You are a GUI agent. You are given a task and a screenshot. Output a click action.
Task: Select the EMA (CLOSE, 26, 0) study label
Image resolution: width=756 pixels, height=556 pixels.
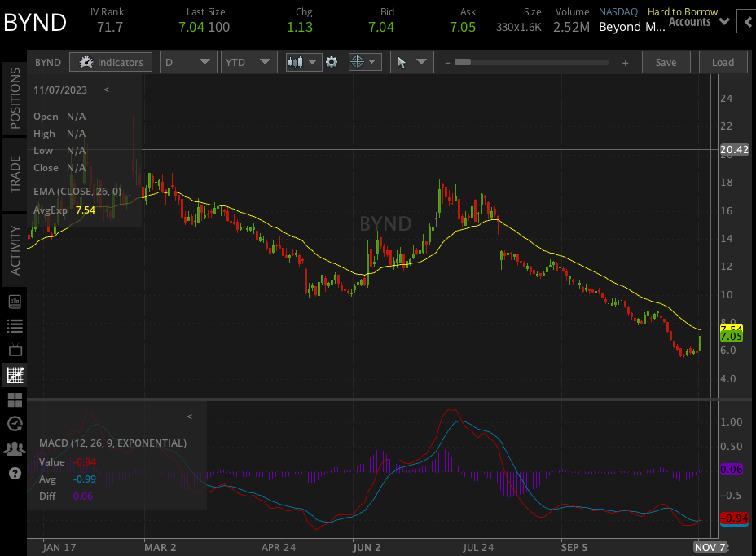77,191
